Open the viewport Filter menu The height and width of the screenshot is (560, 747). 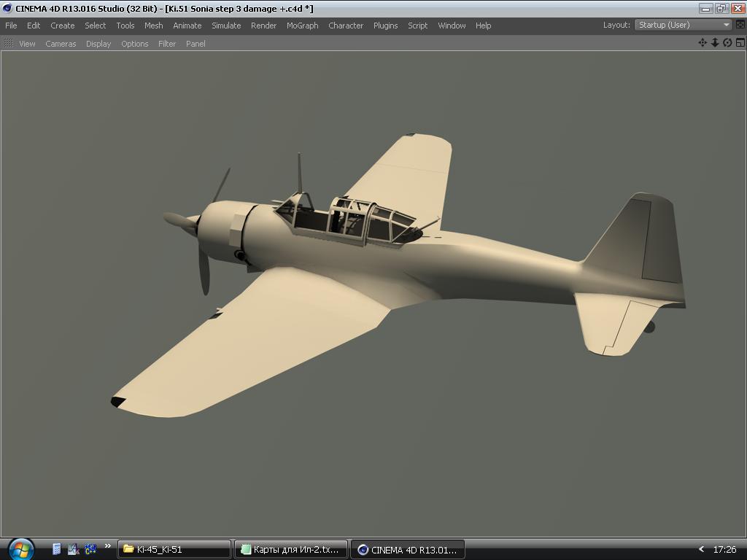click(167, 44)
